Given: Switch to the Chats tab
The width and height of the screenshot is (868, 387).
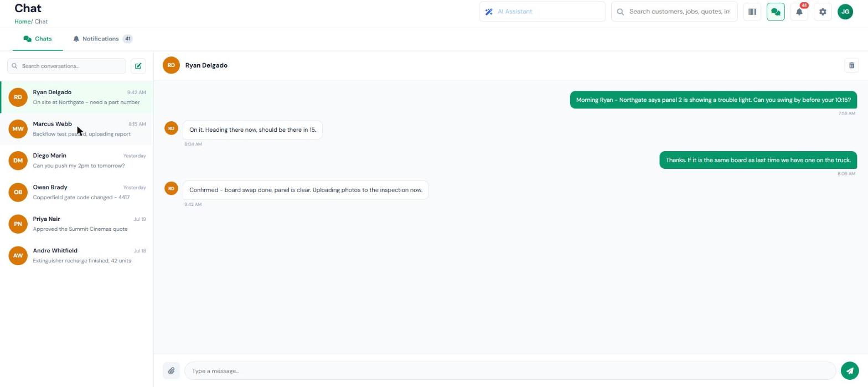Looking at the screenshot, I should pos(38,39).
